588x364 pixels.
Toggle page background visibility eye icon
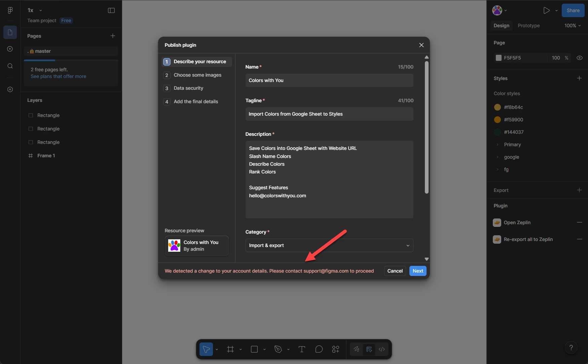point(579,58)
